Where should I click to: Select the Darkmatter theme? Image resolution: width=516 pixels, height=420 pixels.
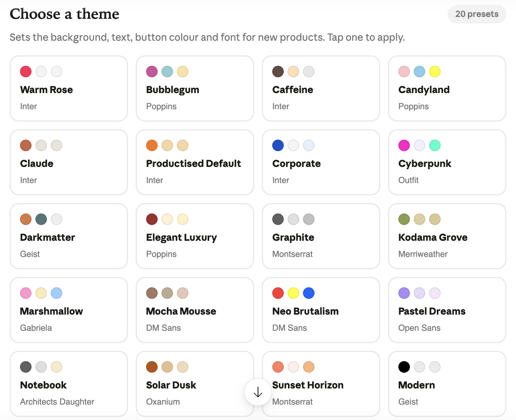click(69, 236)
